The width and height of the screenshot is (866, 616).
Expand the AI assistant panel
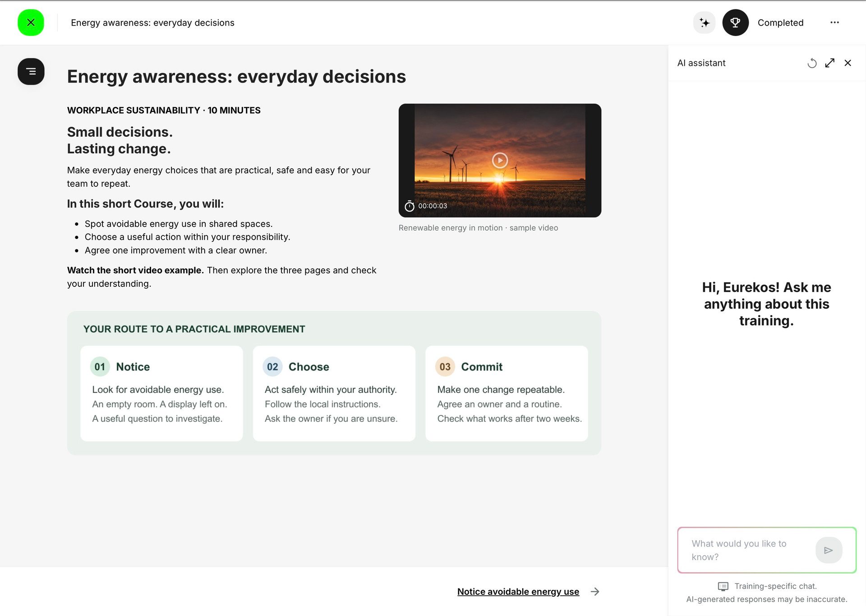pyautogui.click(x=829, y=63)
